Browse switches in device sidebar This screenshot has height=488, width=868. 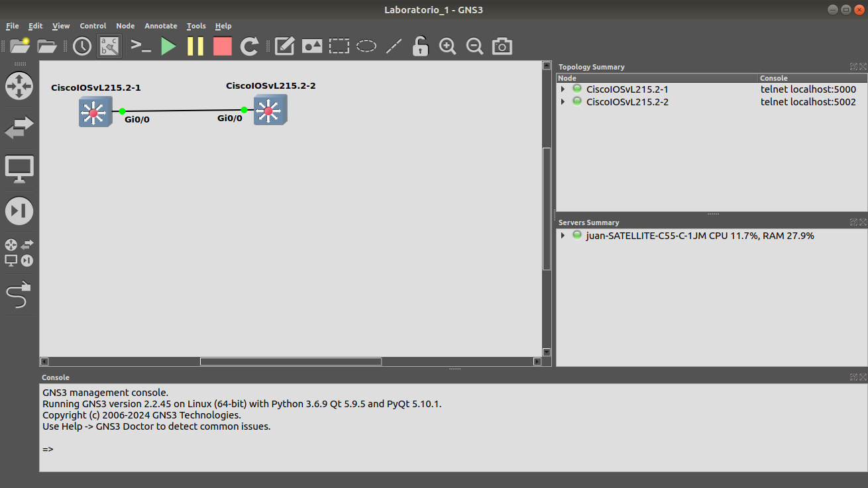click(x=19, y=128)
